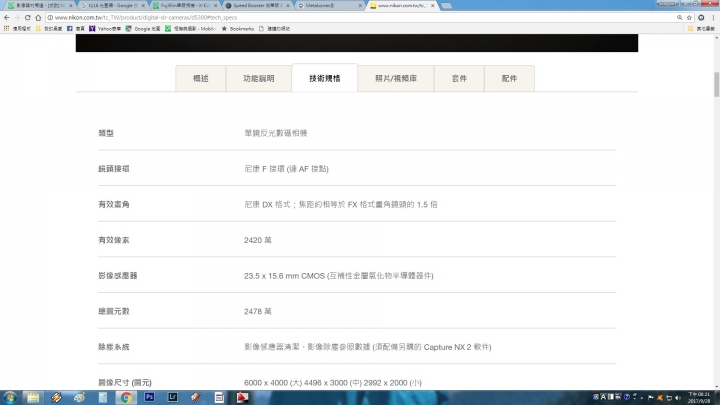Open the Chrome three-dot menu
This screenshot has width=720, height=405.
713,17
